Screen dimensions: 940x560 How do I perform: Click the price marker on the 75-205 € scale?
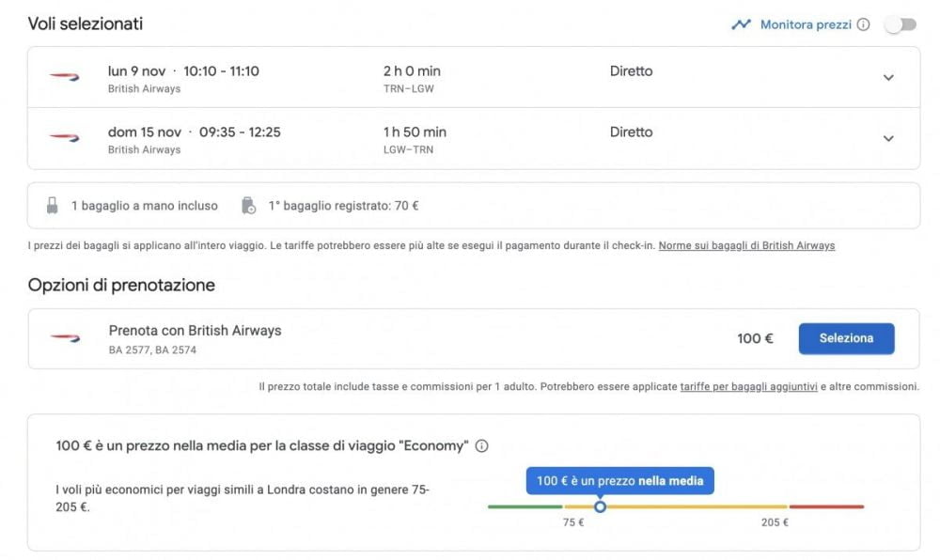point(601,506)
